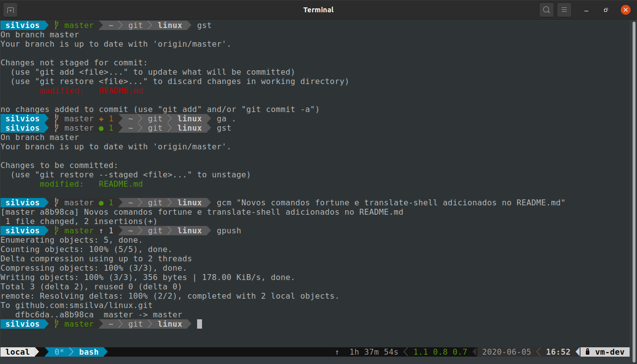Click 'Changes not staged for commit:' line
The width and height of the screenshot is (637, 364).
point(74,63)
